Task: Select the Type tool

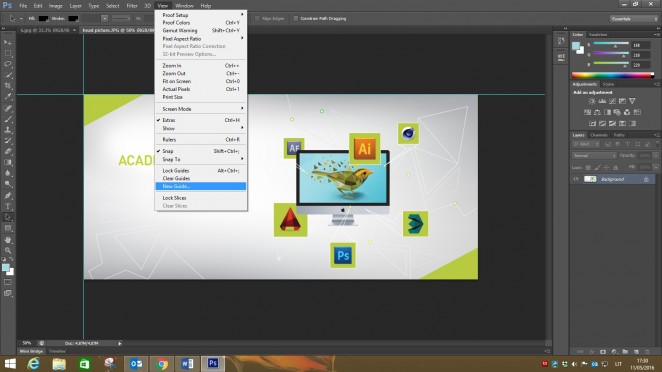Action: click(x=8, y=206)
